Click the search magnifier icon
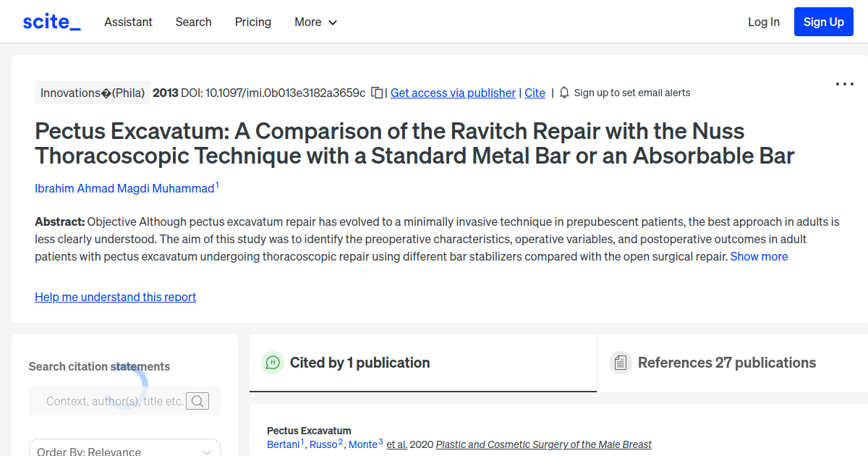Image resolution: width=868 pixels, height=456 pixels. click(197, 401)
